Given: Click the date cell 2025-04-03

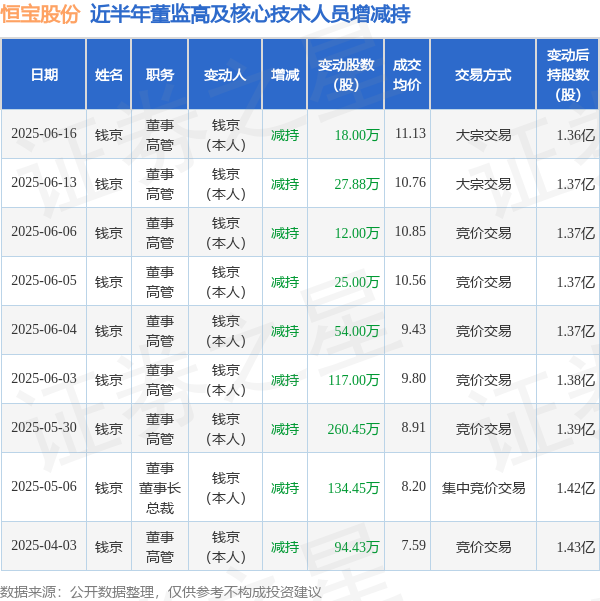Looking at the screenshot, I should tap(44, 546).
